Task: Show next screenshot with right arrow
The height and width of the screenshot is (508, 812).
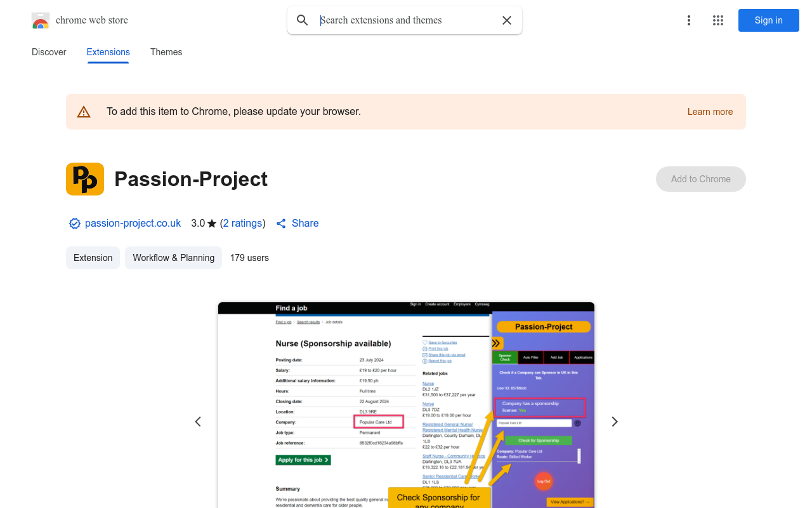Action: pos(614,422)
